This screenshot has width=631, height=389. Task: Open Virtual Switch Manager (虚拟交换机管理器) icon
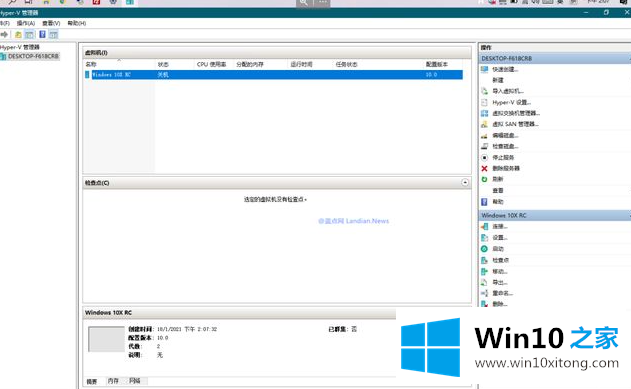(485, 113)
